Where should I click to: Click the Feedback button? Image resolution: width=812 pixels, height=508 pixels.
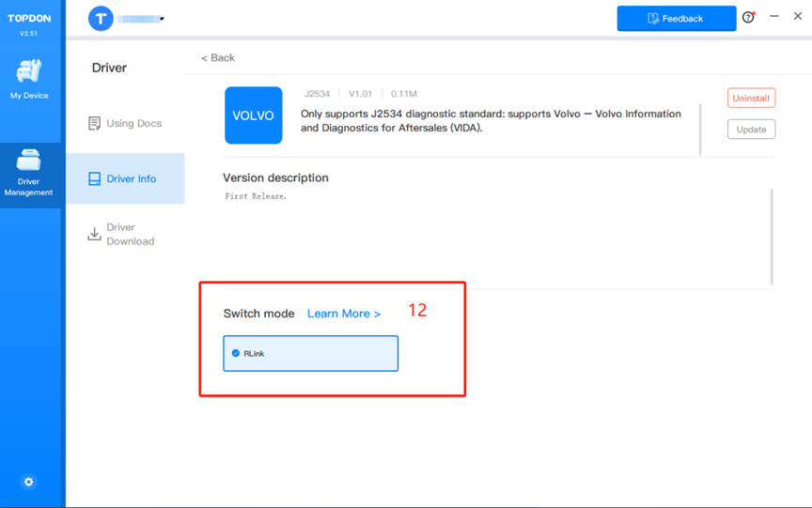pos(677,19)
